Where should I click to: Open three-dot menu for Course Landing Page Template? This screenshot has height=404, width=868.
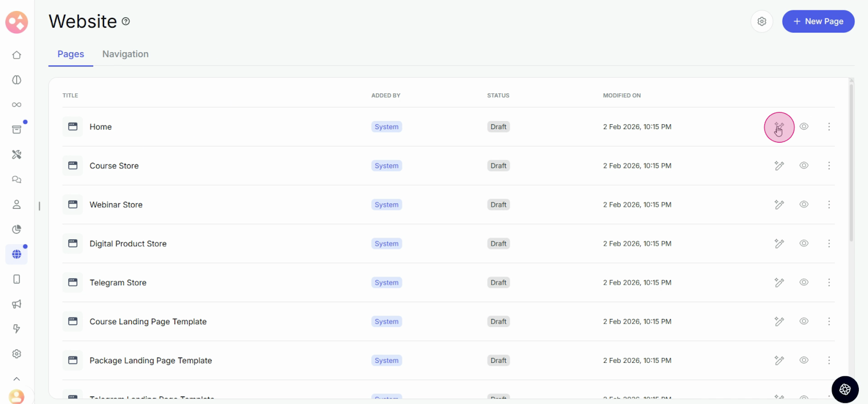[829, 322]
